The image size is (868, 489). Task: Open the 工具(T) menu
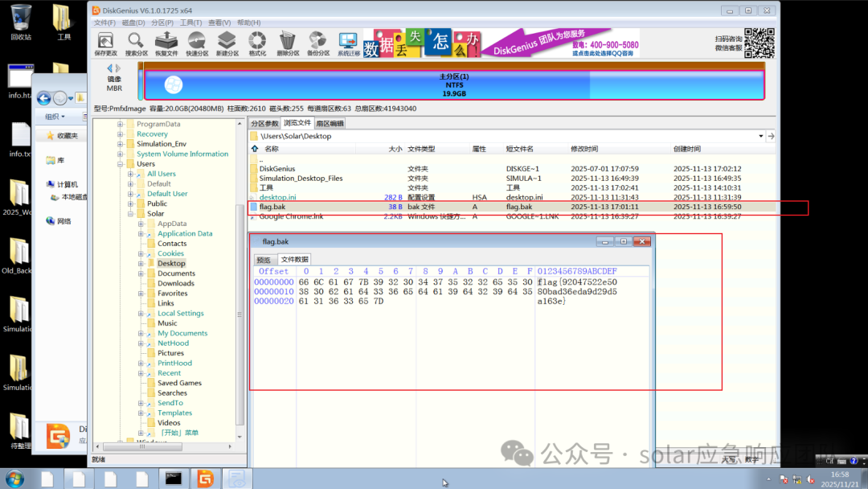(x=190, y=23)
